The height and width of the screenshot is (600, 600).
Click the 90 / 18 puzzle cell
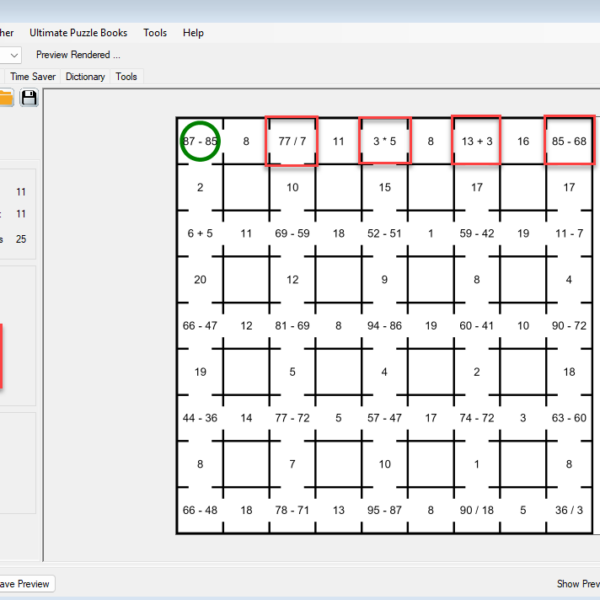(477, 510)
